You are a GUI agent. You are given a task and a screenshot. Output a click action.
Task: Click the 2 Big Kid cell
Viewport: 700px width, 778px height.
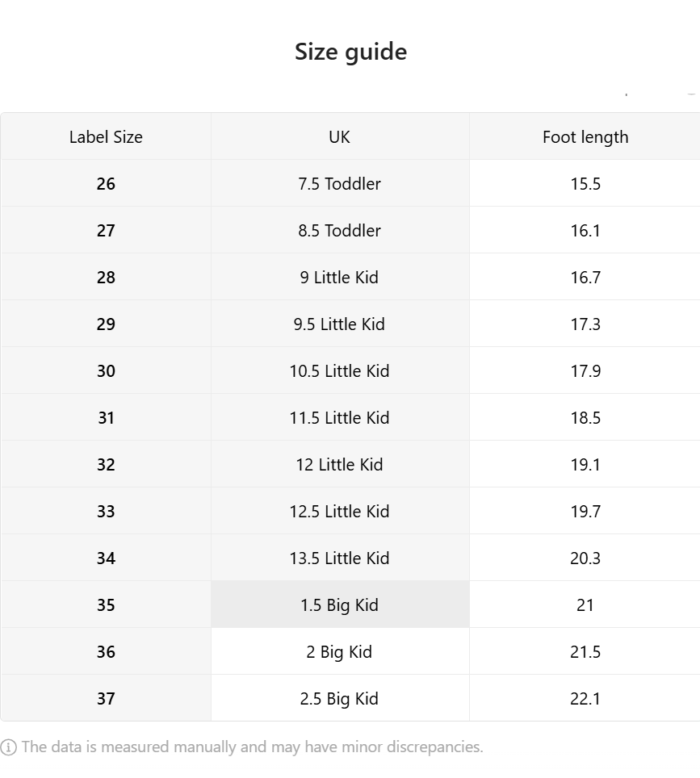coord(340,651)
